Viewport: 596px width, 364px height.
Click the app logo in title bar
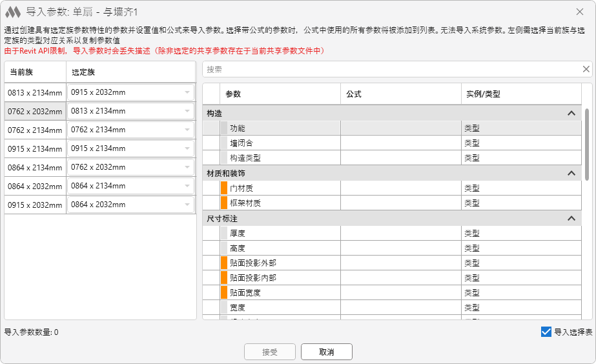tap(13, 12)
